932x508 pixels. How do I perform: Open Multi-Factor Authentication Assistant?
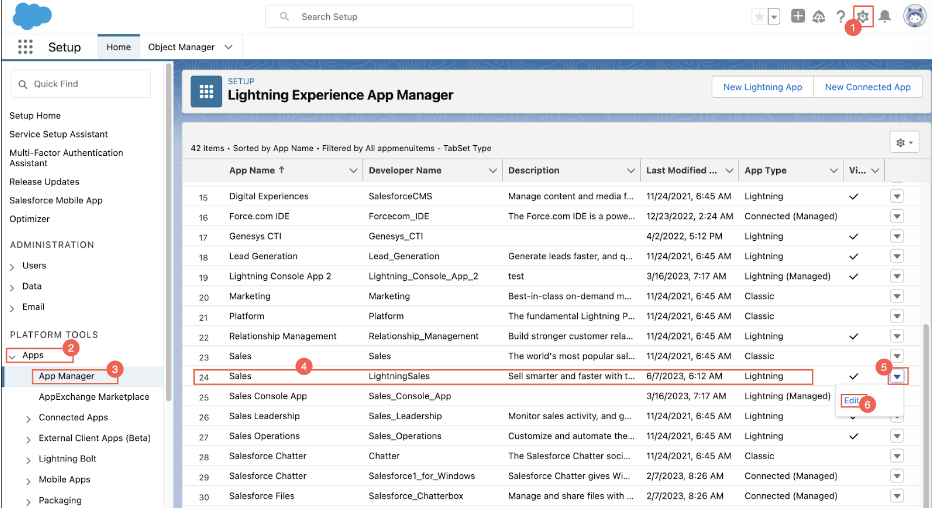[66, 157]
